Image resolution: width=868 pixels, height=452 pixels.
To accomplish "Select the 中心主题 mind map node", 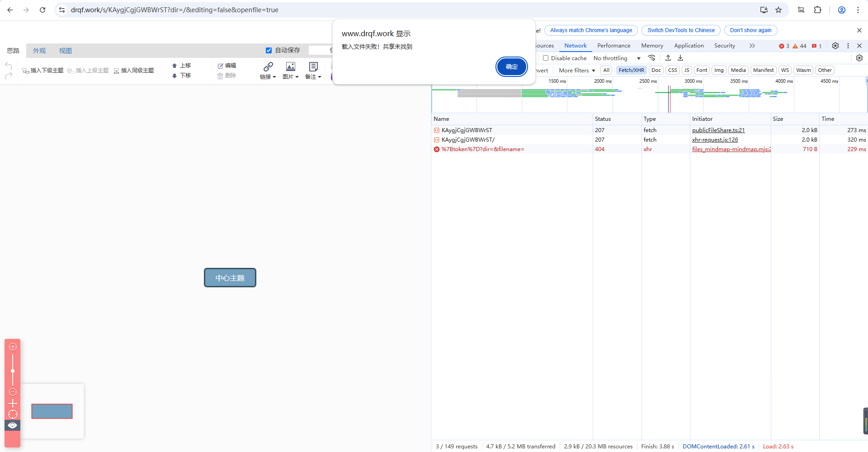I will click(230, 278).
